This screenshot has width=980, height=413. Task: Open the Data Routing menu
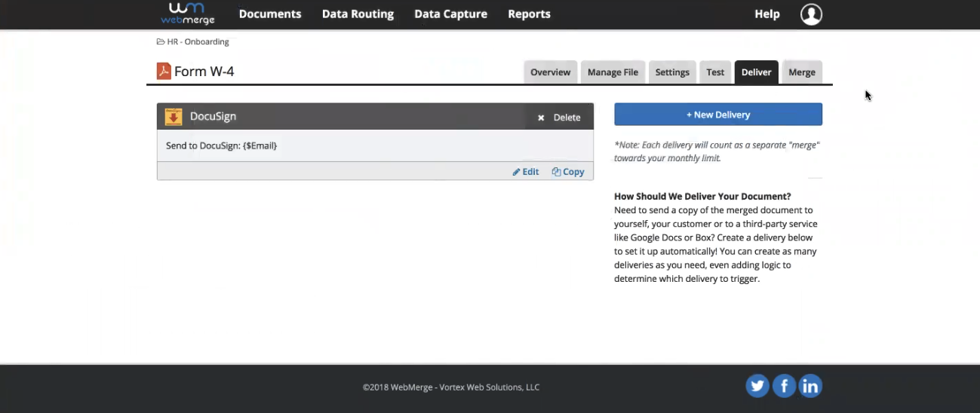[x=358, y=14]
